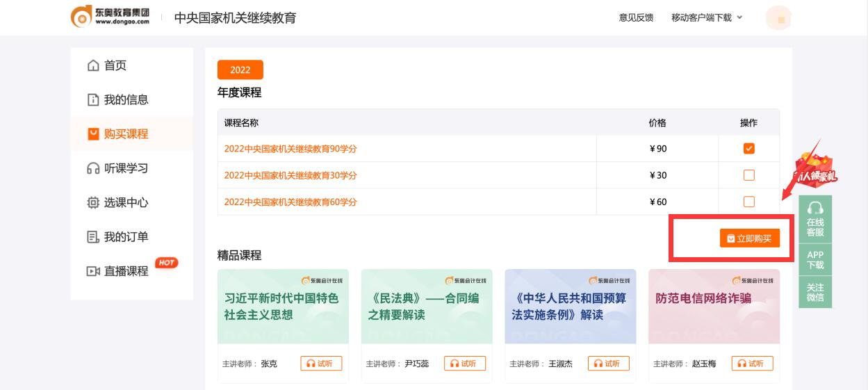The width and height of the screenshot is (868, 390).
Task: Click the 在线客服 headset icon
Action: coord(815,209)
